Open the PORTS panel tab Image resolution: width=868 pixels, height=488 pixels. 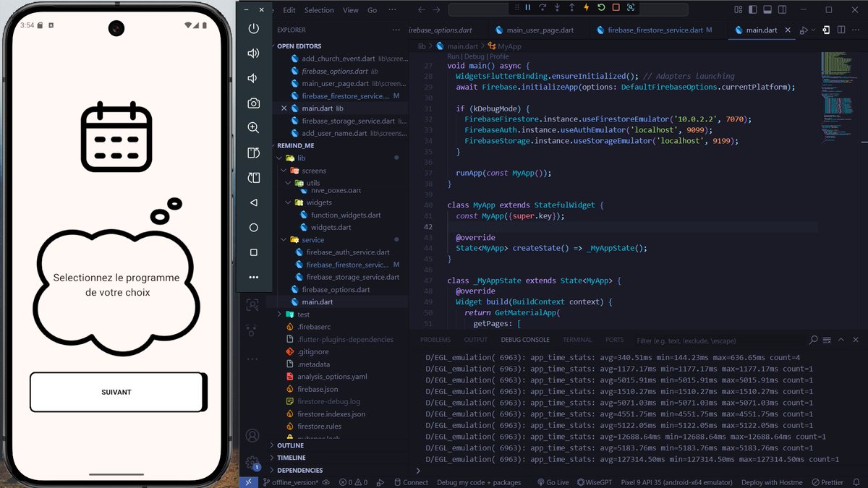(615, 340)
